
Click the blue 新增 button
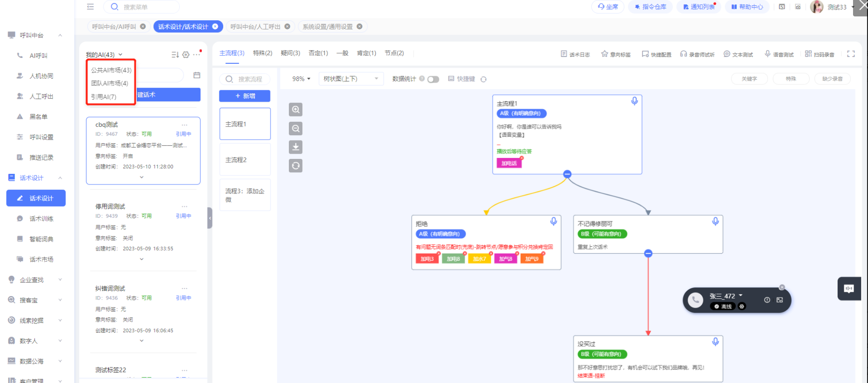coord(245,96)
